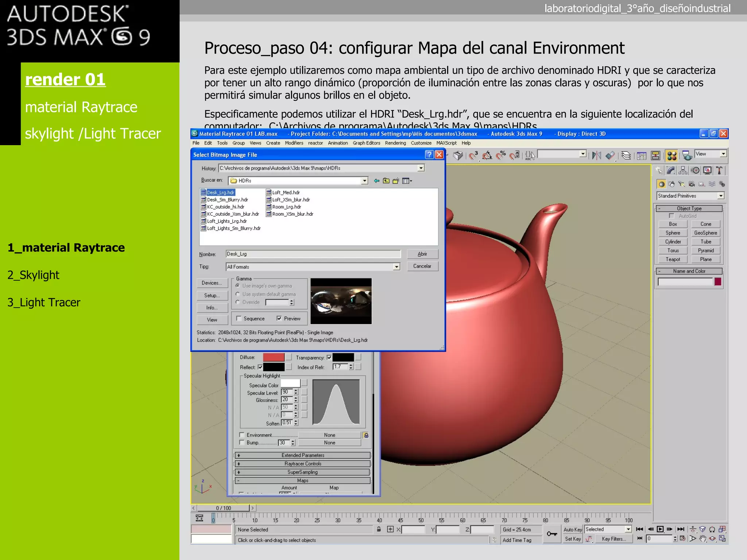The width and height of the screenshot is (747, 560).
Task: Open the Customize menu
Action: pyautogui.click(x=421, y=143)
